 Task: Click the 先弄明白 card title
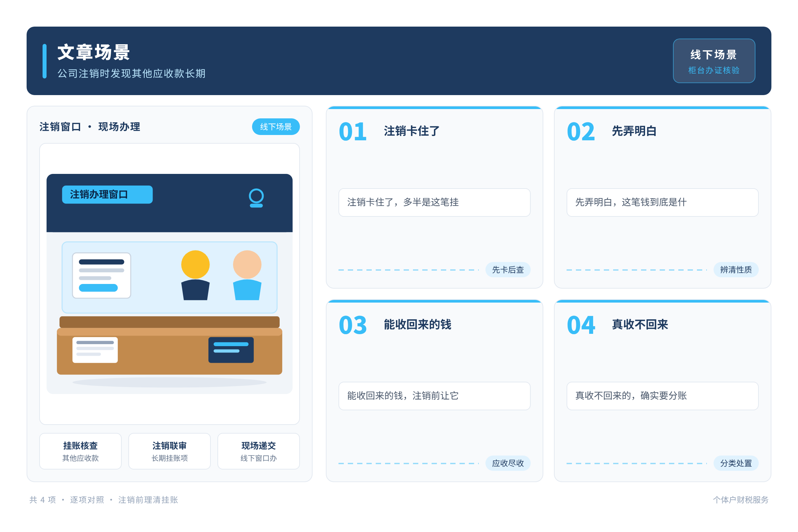(x=634, y=131)
